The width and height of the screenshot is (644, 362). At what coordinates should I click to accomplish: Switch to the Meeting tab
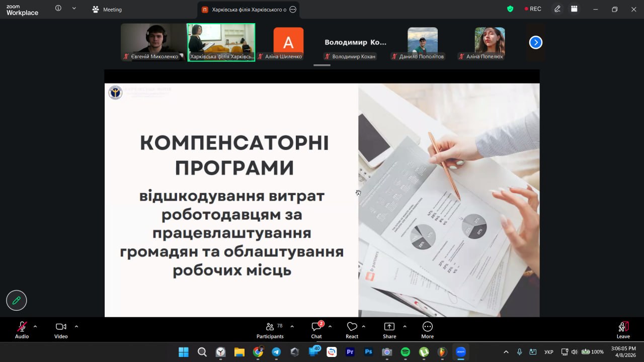pyautogui.click(x=107, y=10)
